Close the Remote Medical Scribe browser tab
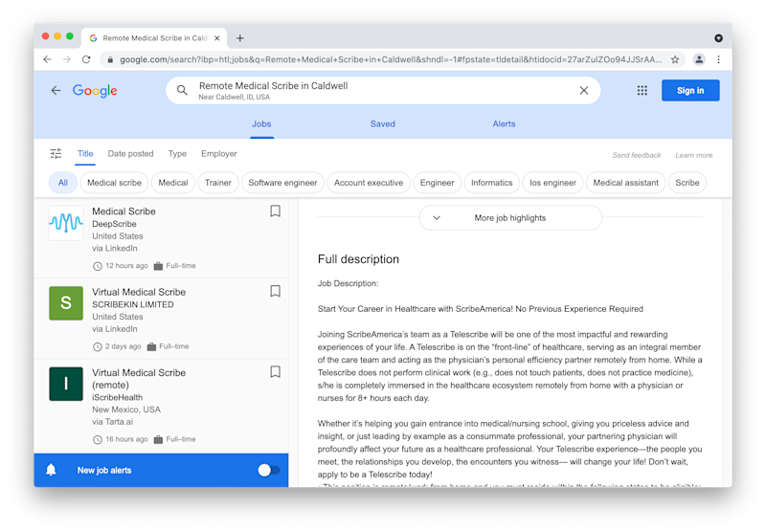Viewport: 766px width, 532px height. 217,38
